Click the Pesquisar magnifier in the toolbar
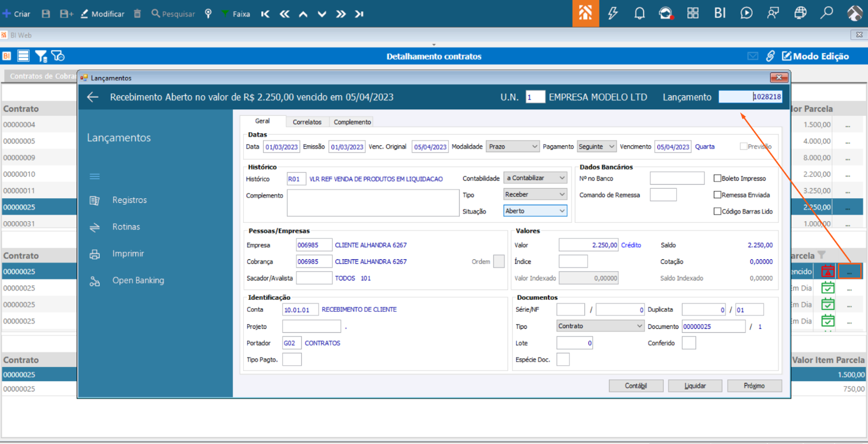This screenshot has height=444, width=868. 155,14
